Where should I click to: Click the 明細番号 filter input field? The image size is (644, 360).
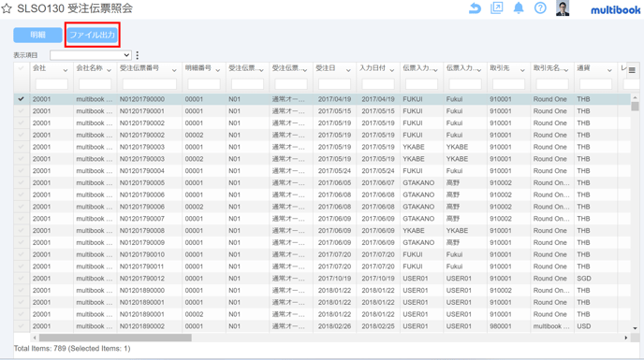coord(204,84)
